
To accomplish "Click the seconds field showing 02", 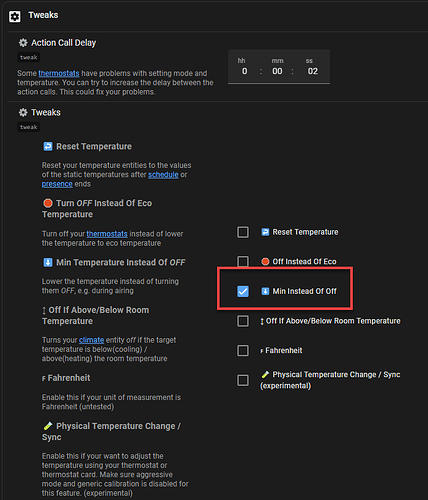I will tap(312, 71).
